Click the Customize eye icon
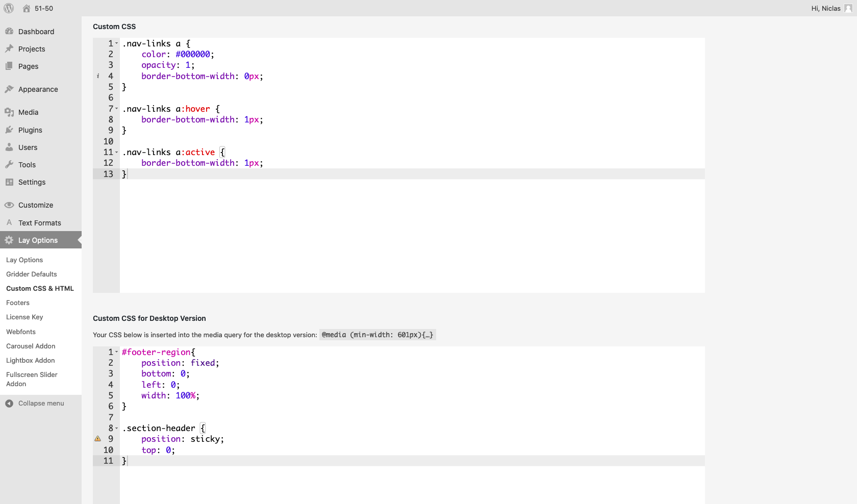This screenshot has width=857, height=504. pos(10,205)
